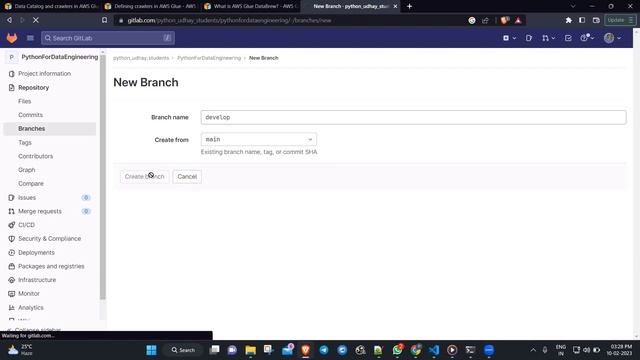Viewport: 640px width, 360px height.
Task: Click the GitLab fox logo
Action: pyautogui.click(x=12, y=38)
